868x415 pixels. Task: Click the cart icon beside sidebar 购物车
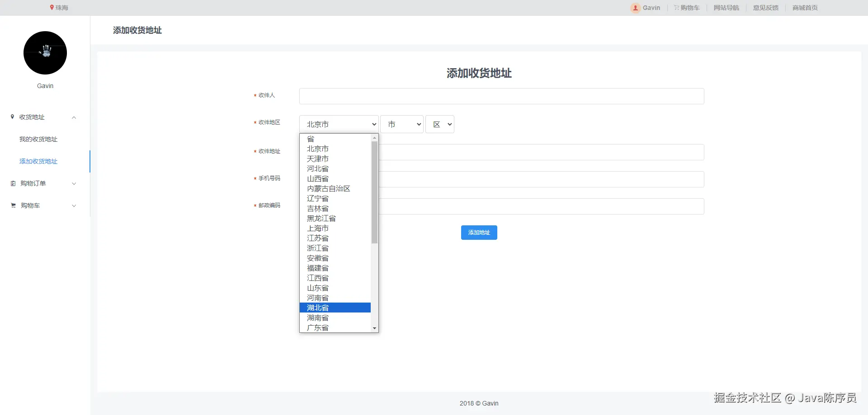pyautogui.click(x=13, y=205)
